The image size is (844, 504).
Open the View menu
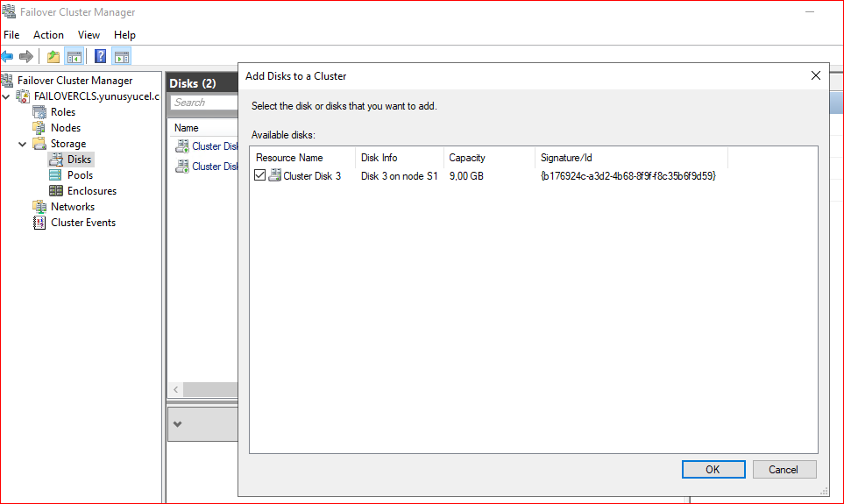[89, 35]
